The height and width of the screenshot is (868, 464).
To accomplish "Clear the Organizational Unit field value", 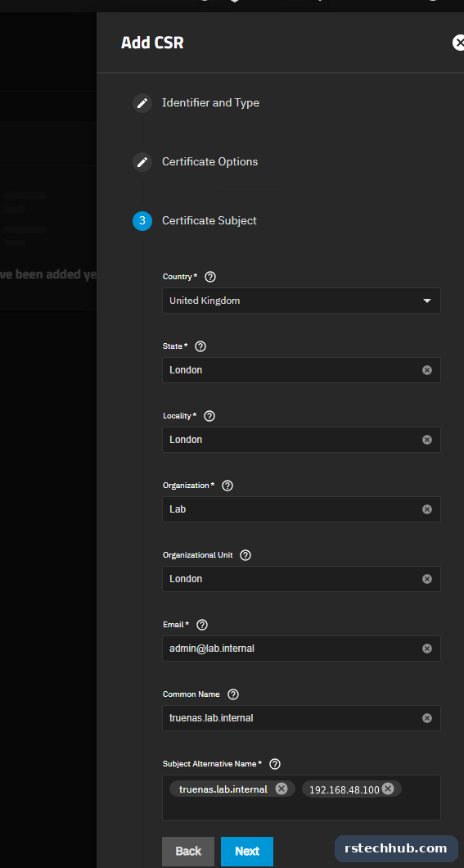I will tap(427, 579).
